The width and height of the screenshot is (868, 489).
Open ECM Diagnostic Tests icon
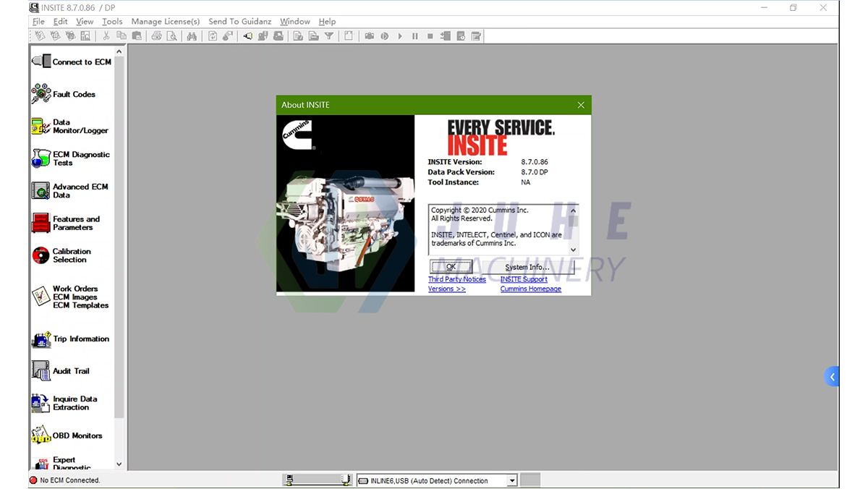coord(41,158)
